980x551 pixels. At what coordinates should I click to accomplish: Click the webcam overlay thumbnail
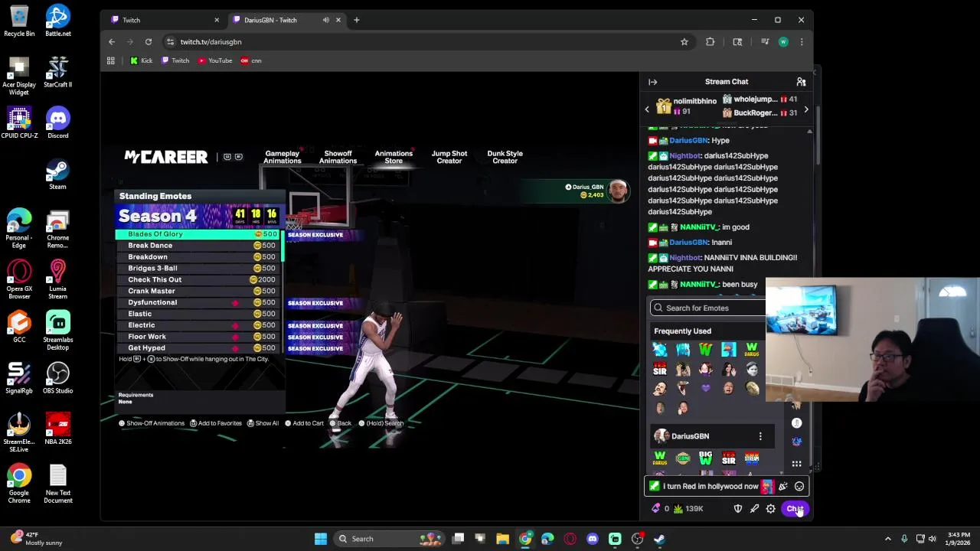pos(872,340)
